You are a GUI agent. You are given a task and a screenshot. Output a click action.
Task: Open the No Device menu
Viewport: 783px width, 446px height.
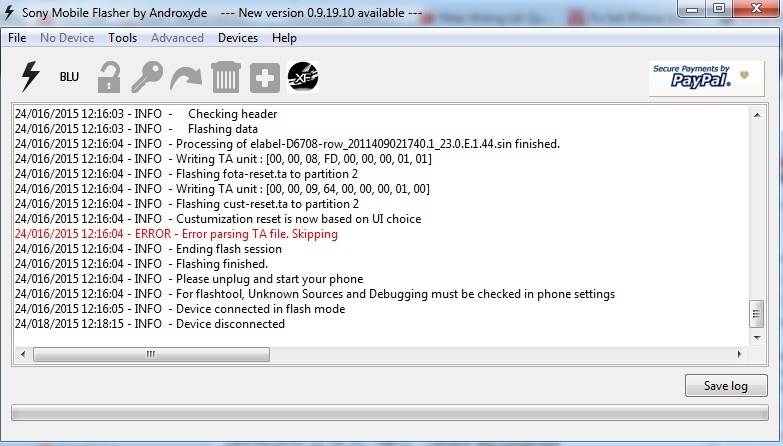point(67,38)
